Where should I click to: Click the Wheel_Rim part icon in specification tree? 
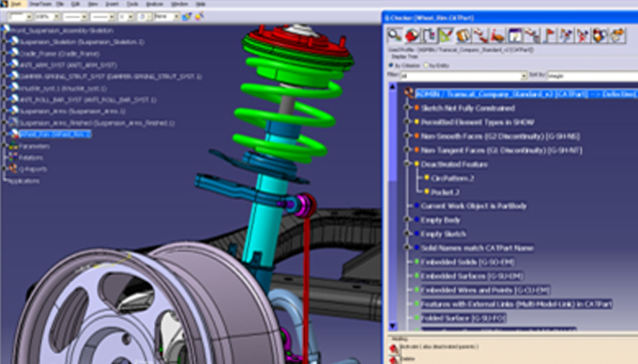point(14,134)
